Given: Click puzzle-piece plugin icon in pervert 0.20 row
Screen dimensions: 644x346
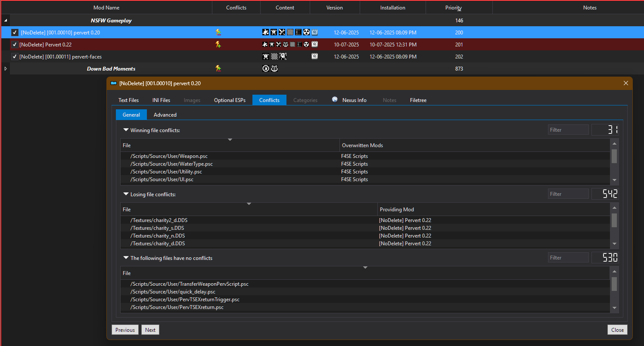Looking at the screenshot, I should (265, 32).
